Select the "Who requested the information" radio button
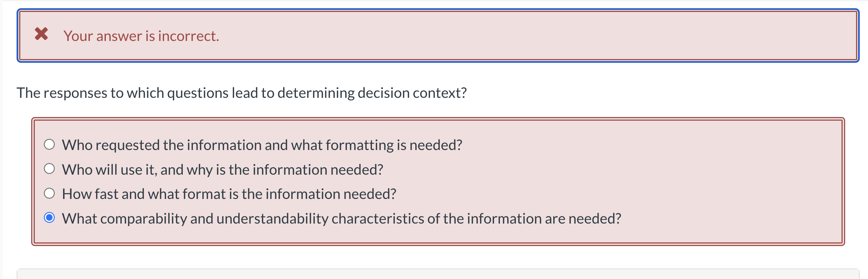The width and height of the screenshot is (868, 279). [x=49, y=145]
